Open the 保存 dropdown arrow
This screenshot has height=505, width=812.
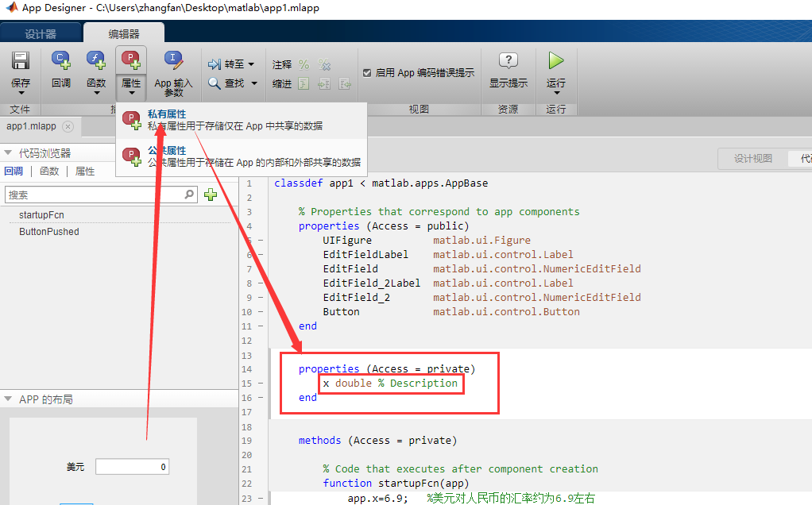coord(21,94)
